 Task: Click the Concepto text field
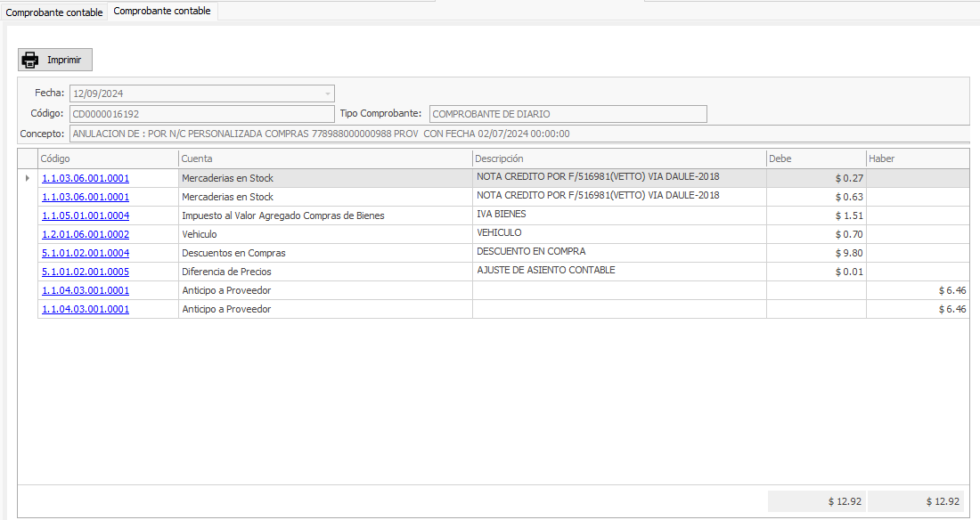(x=517, y=134)
